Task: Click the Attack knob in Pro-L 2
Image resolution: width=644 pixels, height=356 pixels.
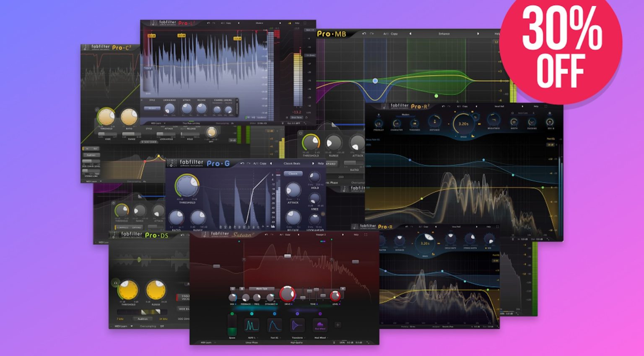Action: click(187, 108)
